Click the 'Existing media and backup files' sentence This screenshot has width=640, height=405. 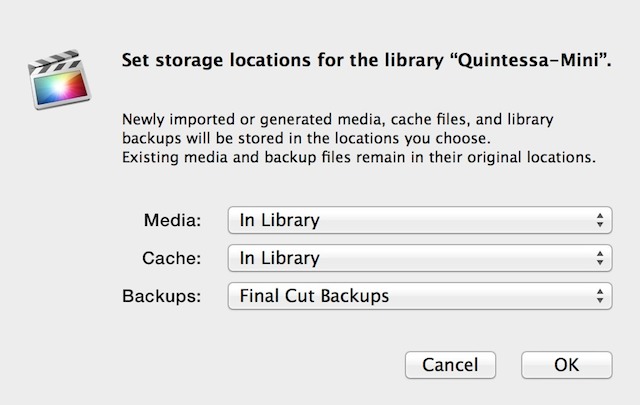pyautogui.click(x=359, y=157)
